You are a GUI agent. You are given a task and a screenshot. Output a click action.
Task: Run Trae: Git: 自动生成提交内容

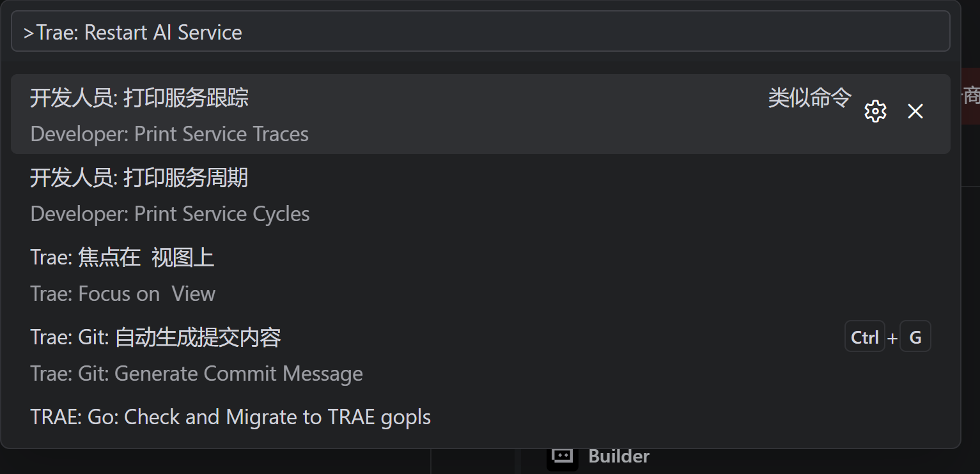coord(155,337)
